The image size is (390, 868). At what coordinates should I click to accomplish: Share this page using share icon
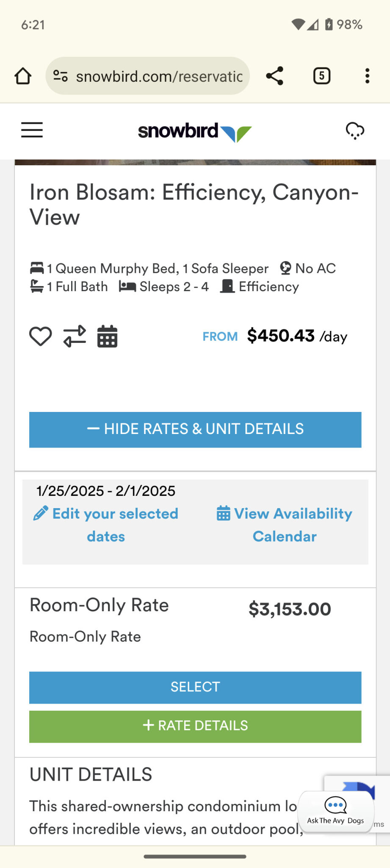coord(275,76)
